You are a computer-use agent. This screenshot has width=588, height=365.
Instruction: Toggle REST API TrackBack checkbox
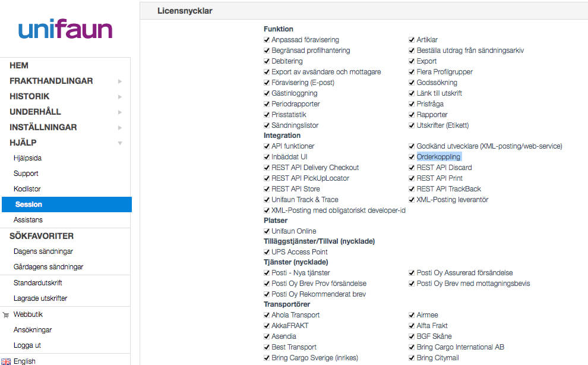(x=412, y=189)
